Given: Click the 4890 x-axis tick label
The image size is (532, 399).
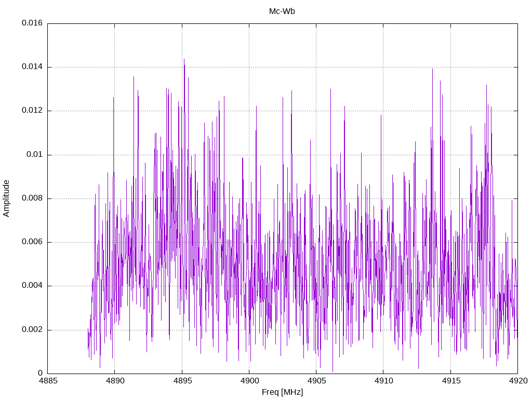Looking at the screenshot, I should [x=115, y=381].
